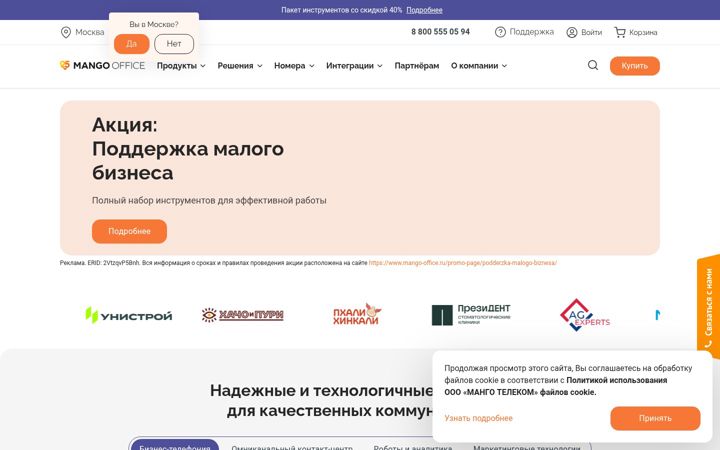
Task: Click Подробнее link in top purple banner
Action: tap(424, 10)
